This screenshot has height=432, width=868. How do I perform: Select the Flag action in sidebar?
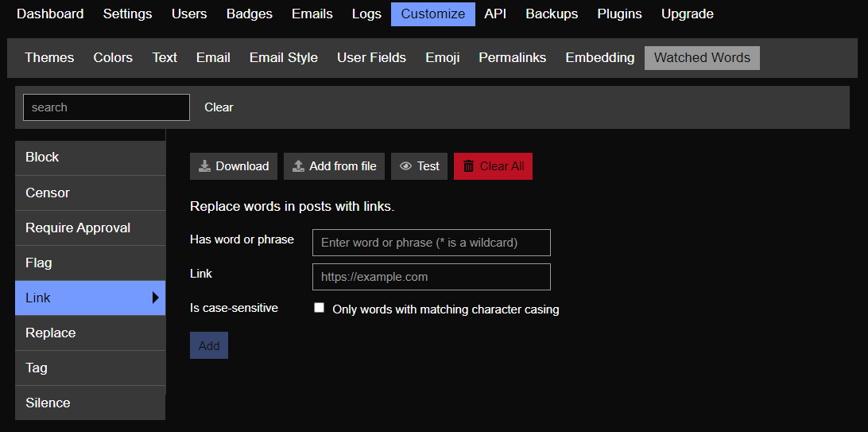(91, 263)
